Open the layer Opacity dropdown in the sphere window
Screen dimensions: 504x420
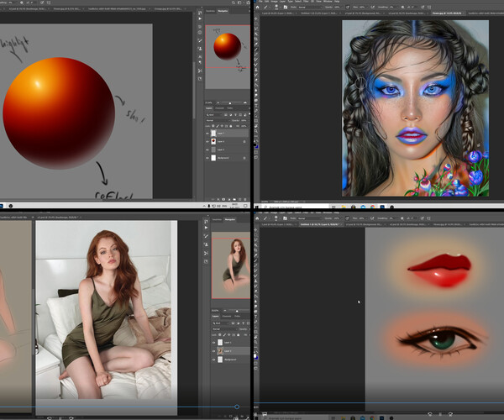(x=244, y=120)
